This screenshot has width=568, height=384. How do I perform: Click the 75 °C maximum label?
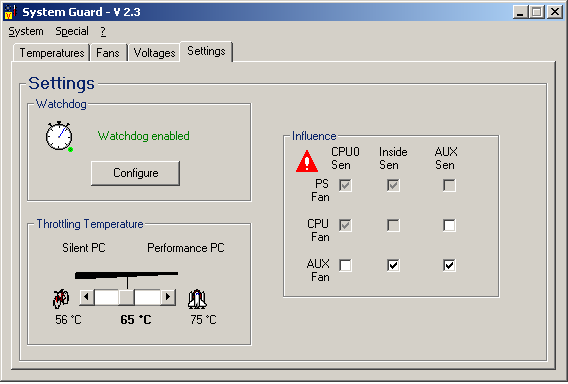point(203,320)
